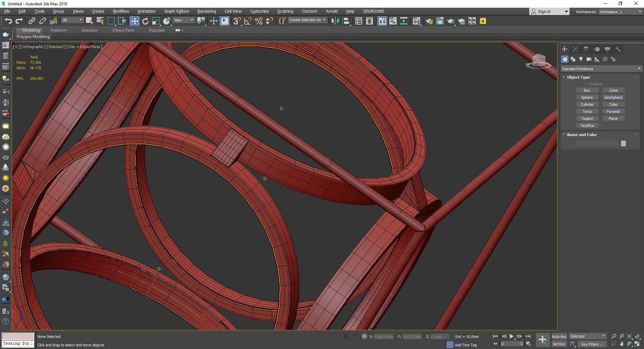Undo the last scene operation
The image size is (644, 349).
coord(8,21)
